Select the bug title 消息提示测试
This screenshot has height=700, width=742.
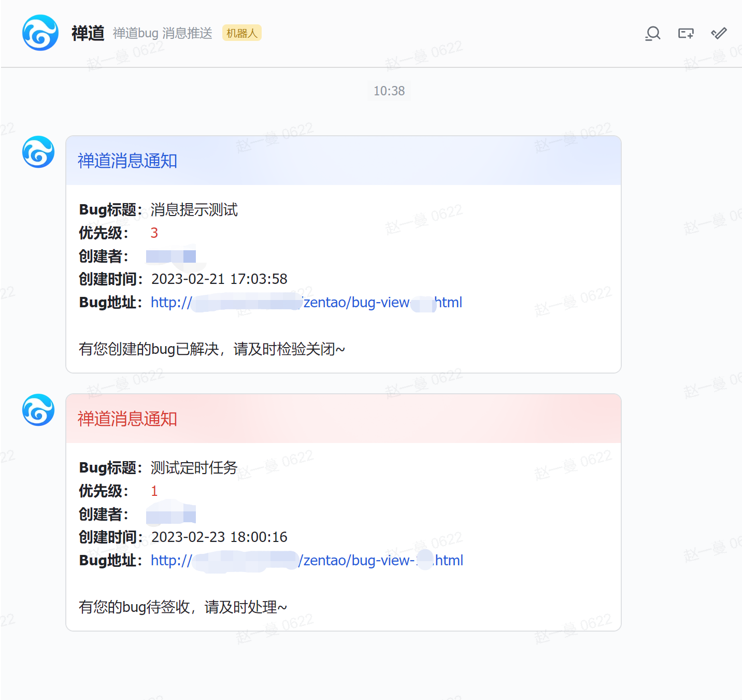(194, 210)
